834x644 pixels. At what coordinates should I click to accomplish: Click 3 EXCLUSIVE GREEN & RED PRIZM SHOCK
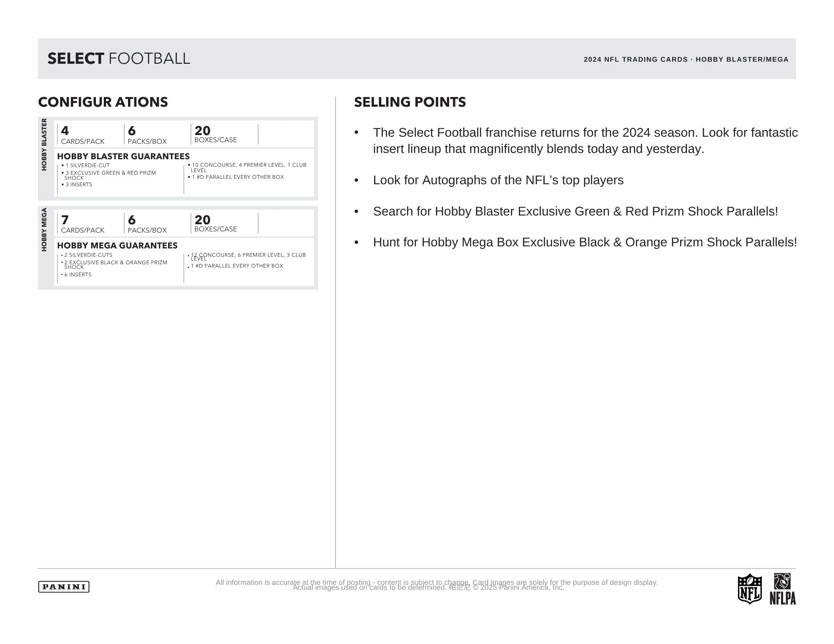(109, 175)
